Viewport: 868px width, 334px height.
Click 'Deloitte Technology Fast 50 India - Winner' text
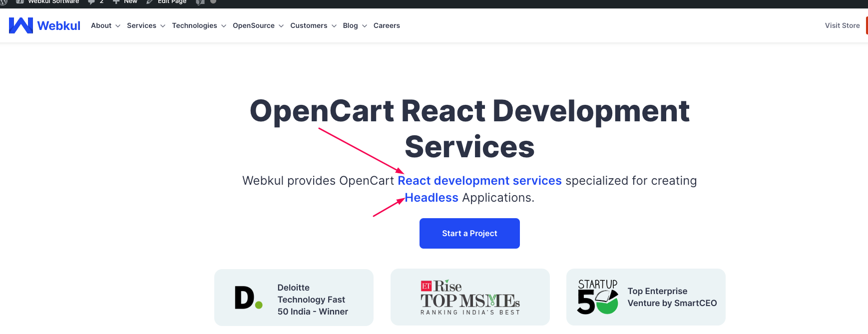[313, 300]
